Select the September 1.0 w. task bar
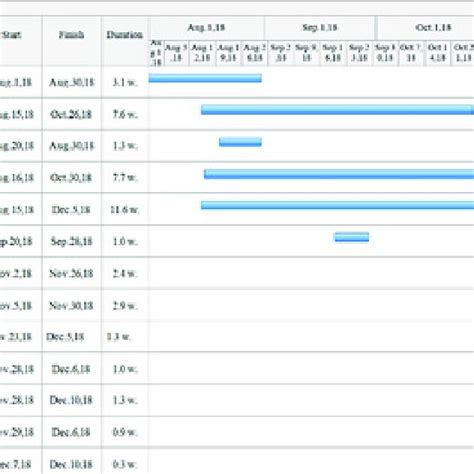Image resolution: width=474 pixels, height=474 pixels. [352, 237]
